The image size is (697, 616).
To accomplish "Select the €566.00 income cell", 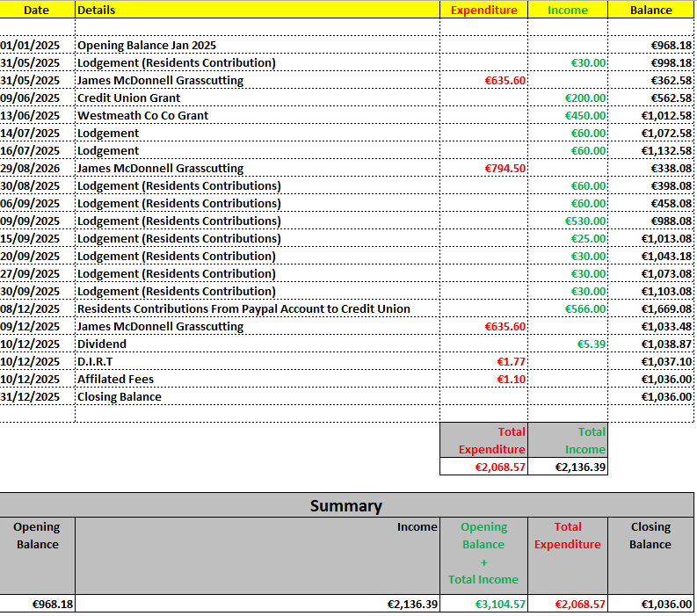I will tap(585, 308).
